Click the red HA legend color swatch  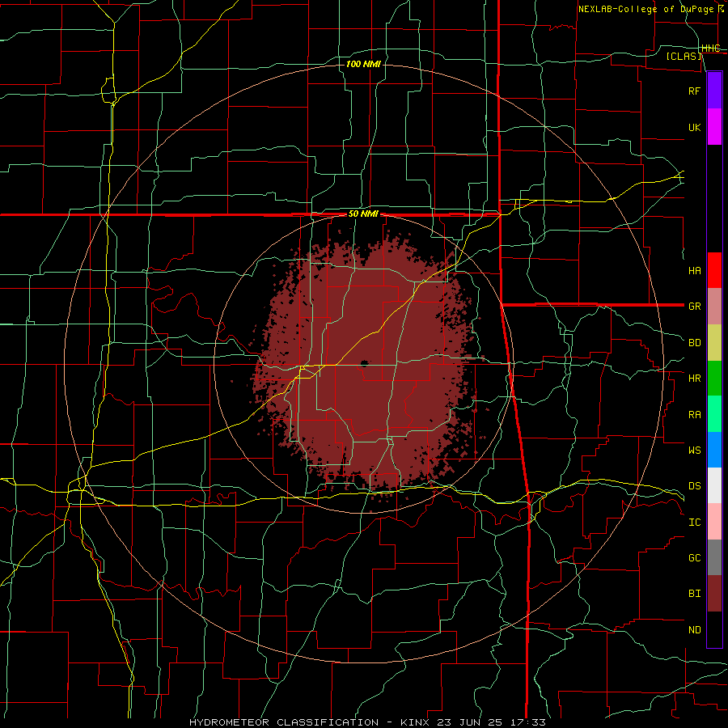click(714, 270)
